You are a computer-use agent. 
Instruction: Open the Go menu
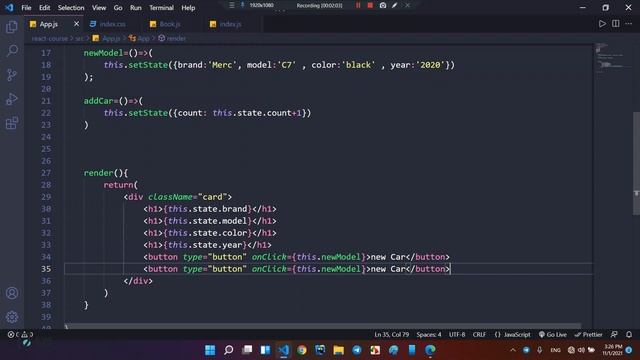(118, 8)
